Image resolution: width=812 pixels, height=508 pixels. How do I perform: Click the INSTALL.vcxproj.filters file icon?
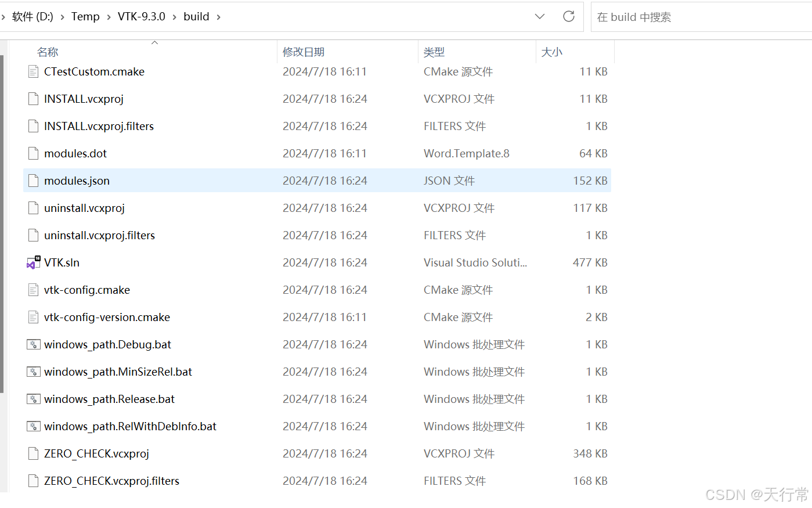point(34,126)
